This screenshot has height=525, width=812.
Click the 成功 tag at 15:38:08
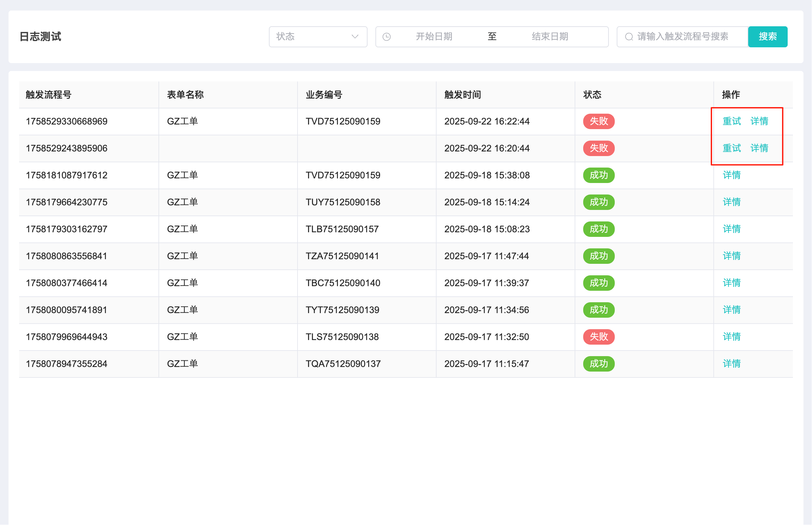[599, 175]
